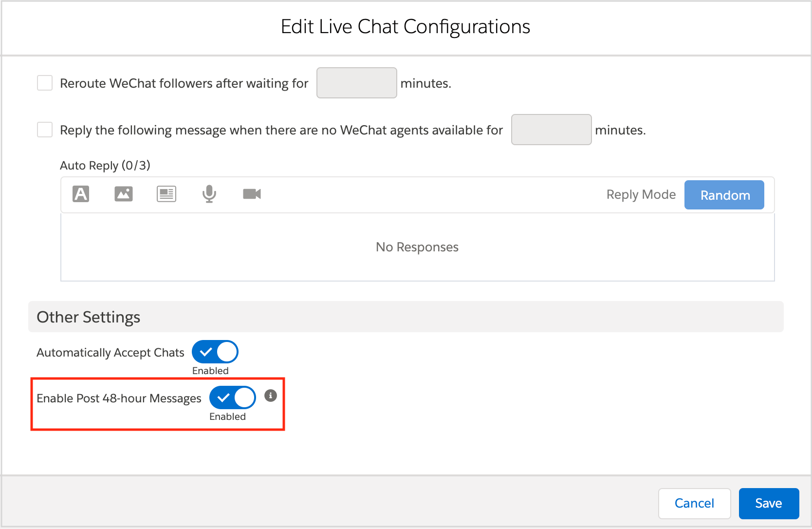Click the Reply Mode label

[641, 195]
